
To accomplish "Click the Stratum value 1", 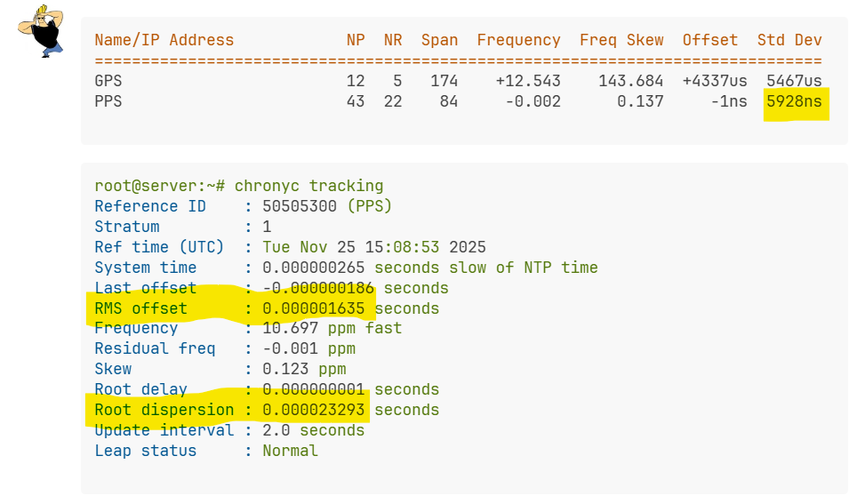I will (x=267, y=227).
